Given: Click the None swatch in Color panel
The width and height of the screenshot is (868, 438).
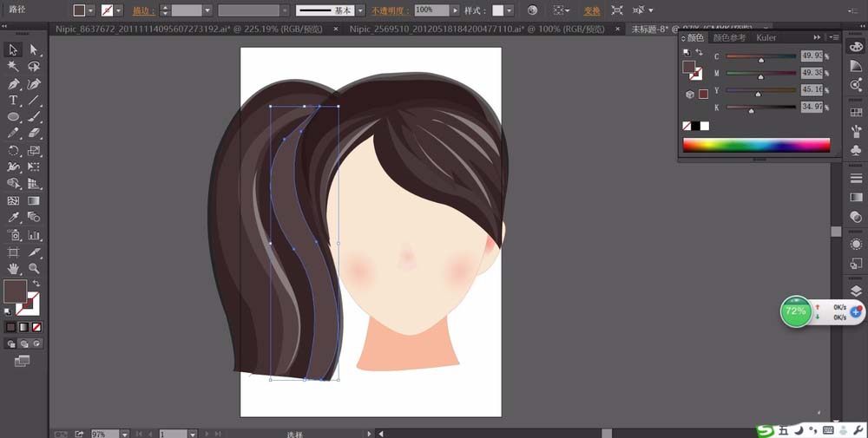Looking at the screenshot, I should click(x=687, y=126).
